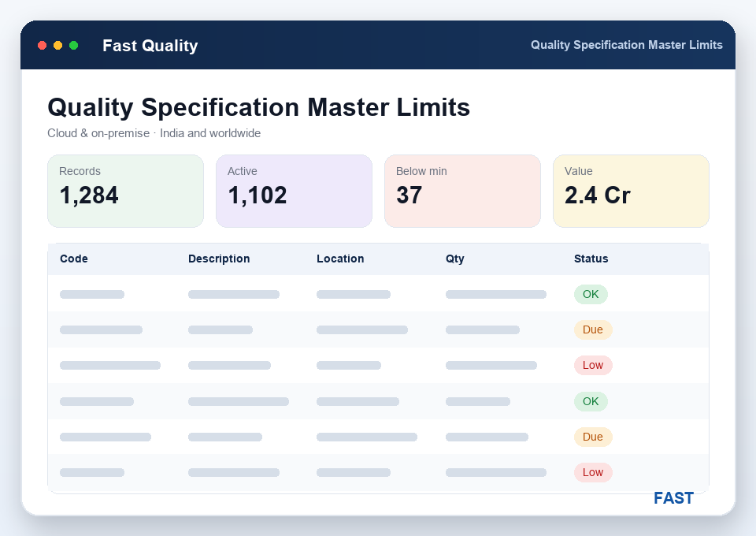Click the Due badge in fifth table row

pyautogui.click(x=593, y=437)
